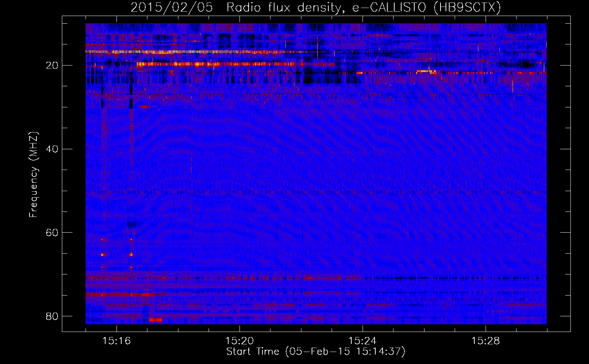Screen dimensions: 589x364
Task: Click the date '2015/02/05' in the title
Action: coord(172,8)
